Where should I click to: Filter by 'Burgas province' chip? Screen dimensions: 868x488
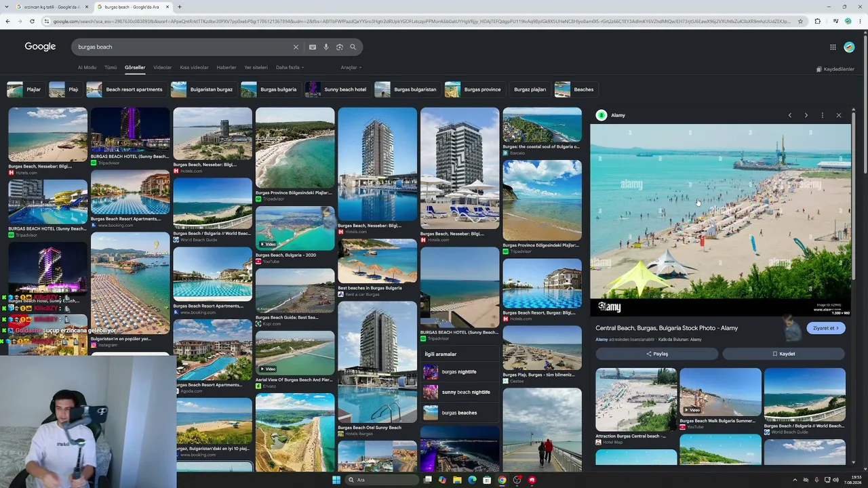[x=474, y=89]
